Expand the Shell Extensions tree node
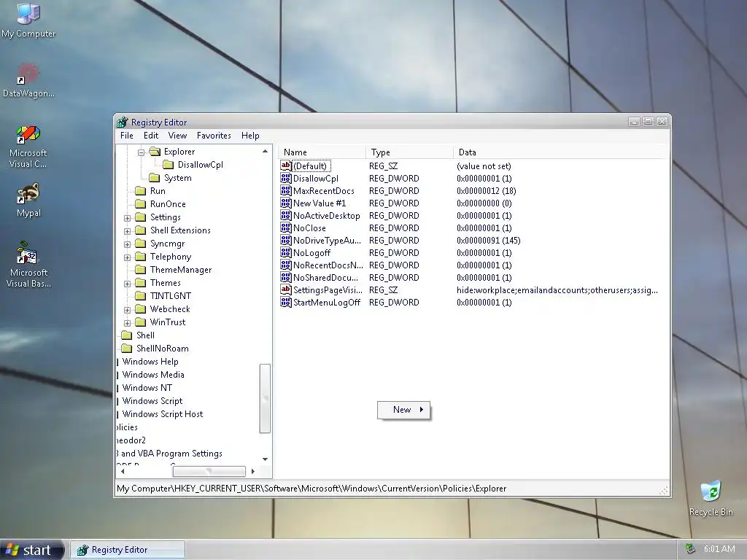 pos(127,231)
